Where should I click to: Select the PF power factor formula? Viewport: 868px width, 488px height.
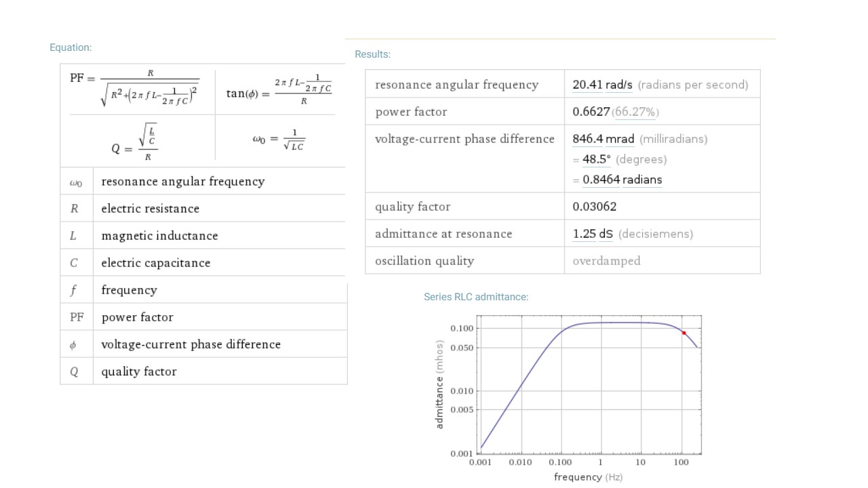(x=135, y=88)
